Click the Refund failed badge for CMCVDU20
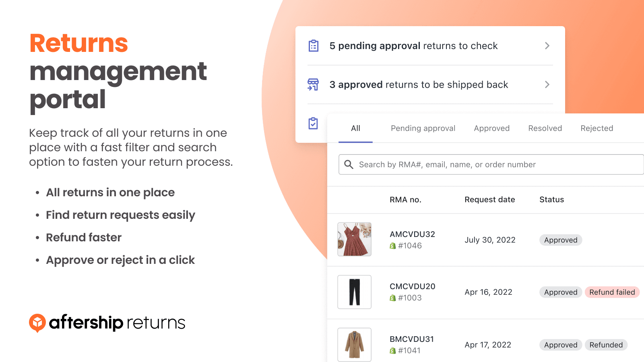 [612, 292]
